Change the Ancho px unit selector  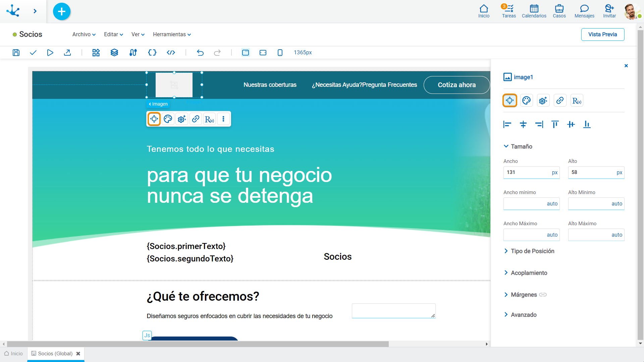(555, 173)
